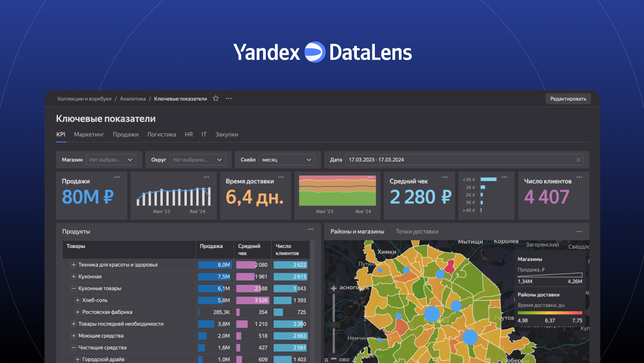
Task: Expand the Хлеб-соль row
Action: 78,300
